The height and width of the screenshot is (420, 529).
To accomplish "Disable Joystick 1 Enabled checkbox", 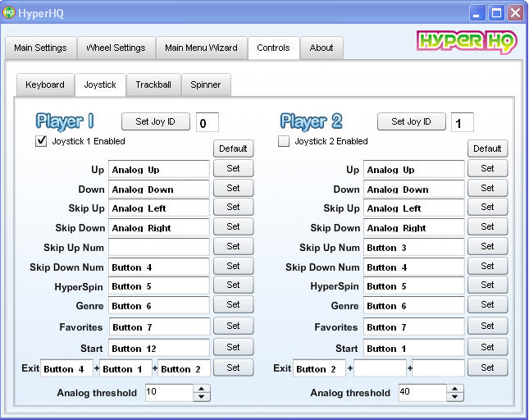I will (x=41, y=141).
